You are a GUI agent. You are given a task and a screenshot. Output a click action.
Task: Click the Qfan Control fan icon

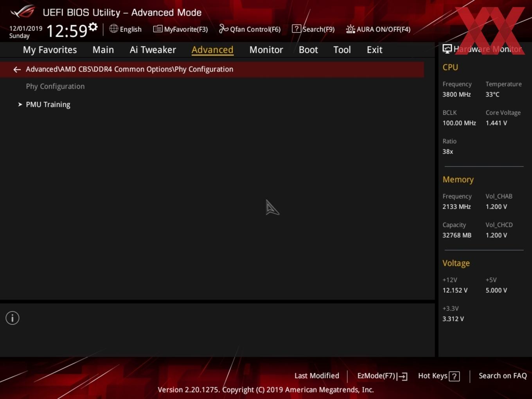pos(223,29)
